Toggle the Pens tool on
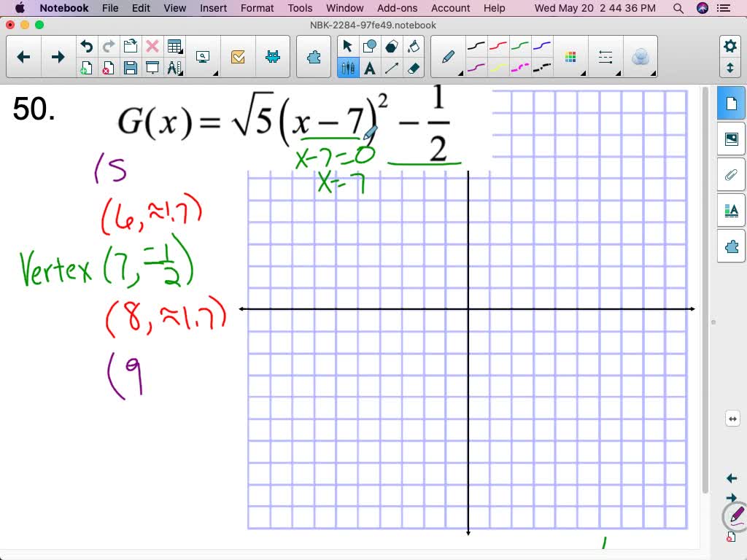The height and width of the screenshot is (560, 747). [348, 67]
